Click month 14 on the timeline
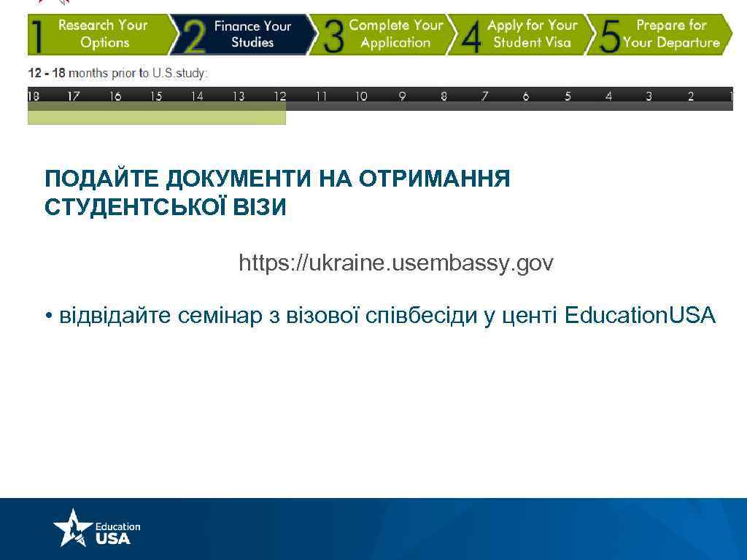 click(x=197, y=96)
